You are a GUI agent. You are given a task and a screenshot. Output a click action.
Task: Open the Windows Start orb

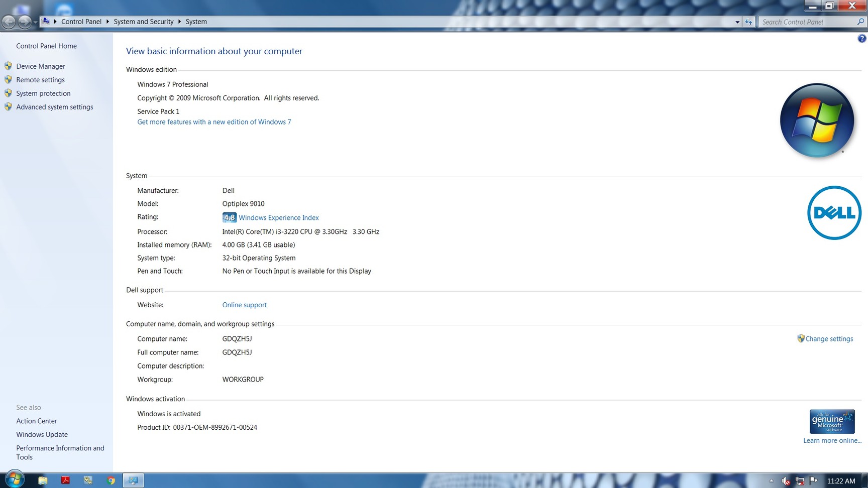pyautogui.click(x=14, y=479)
